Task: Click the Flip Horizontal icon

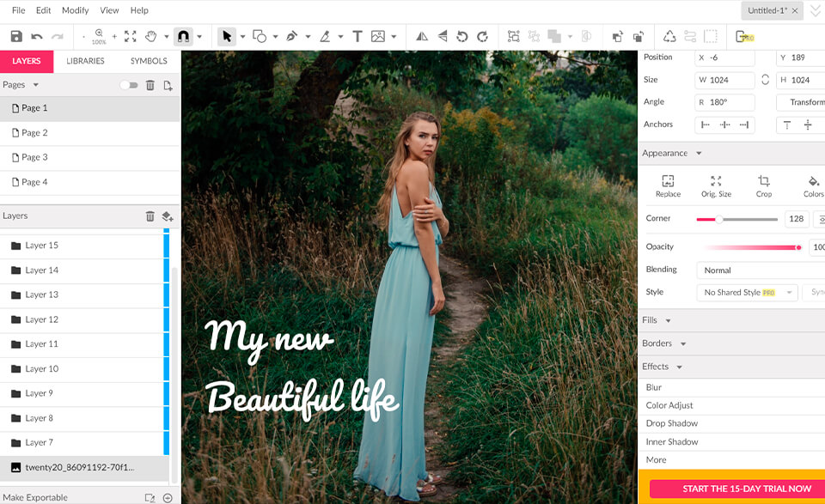Action: 420,36
